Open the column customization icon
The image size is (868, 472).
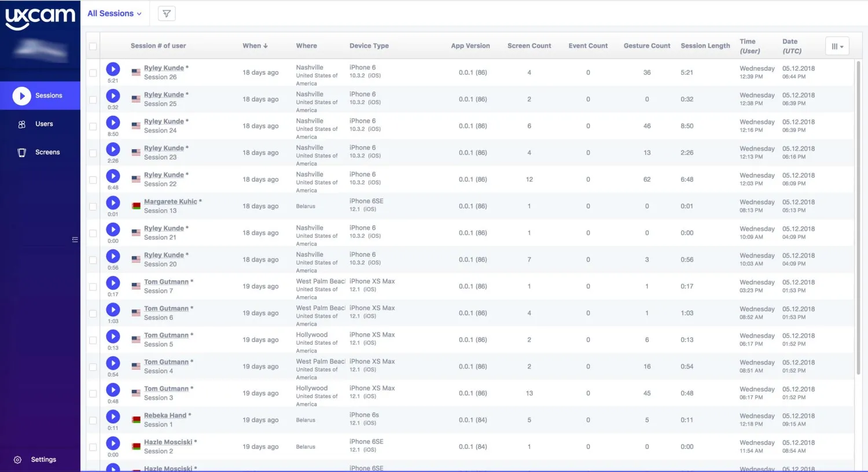(836, 46)
